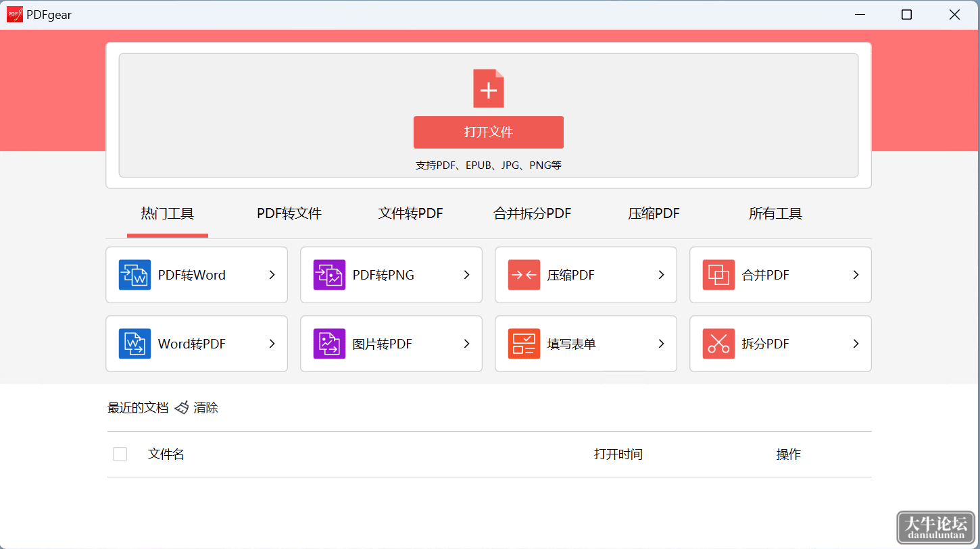Switch to the 合并拆分PDF tab
This screenshot has height=549, width=980.
533,214
